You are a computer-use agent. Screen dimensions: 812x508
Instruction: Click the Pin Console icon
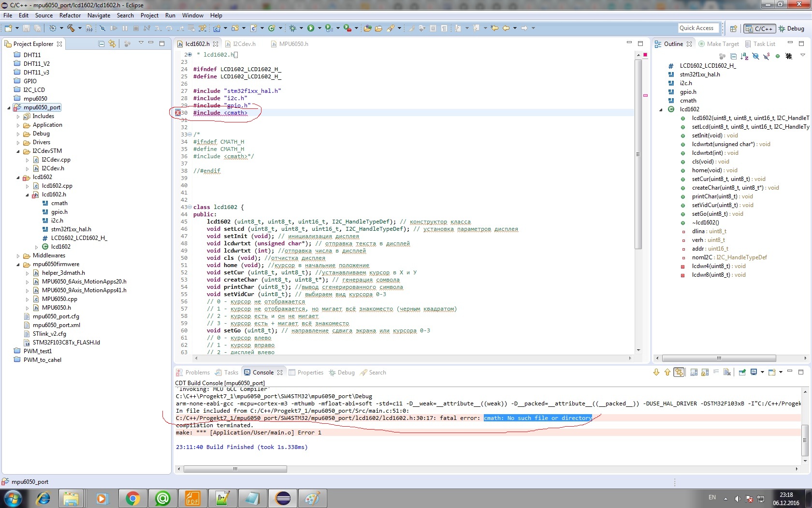(742, 372)
